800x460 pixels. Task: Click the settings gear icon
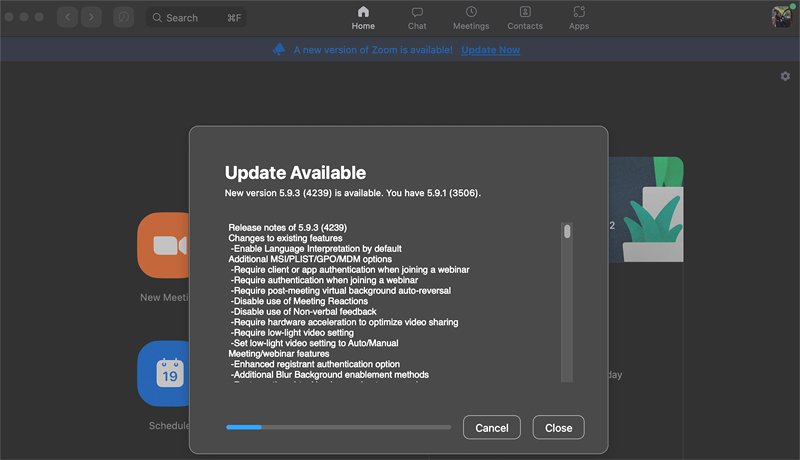tap(785, 76)
